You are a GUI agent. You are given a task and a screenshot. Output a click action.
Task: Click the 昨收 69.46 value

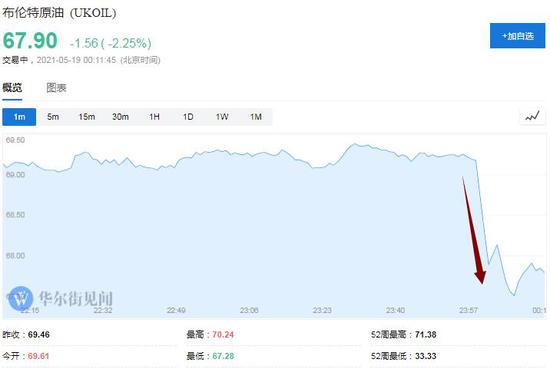pos(39,334)
